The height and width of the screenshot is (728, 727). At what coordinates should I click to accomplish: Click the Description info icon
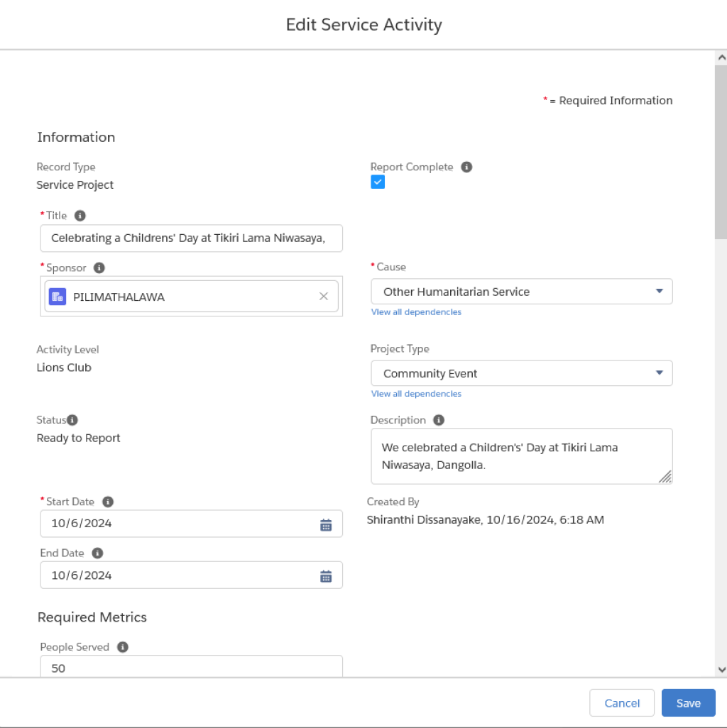[x=439, y=420]
